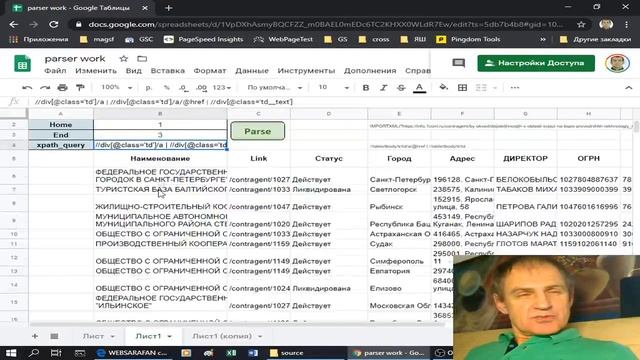Bookmark this page with star icon
Viewport: 640px width, 360px height.
click(x=581, y=24)
